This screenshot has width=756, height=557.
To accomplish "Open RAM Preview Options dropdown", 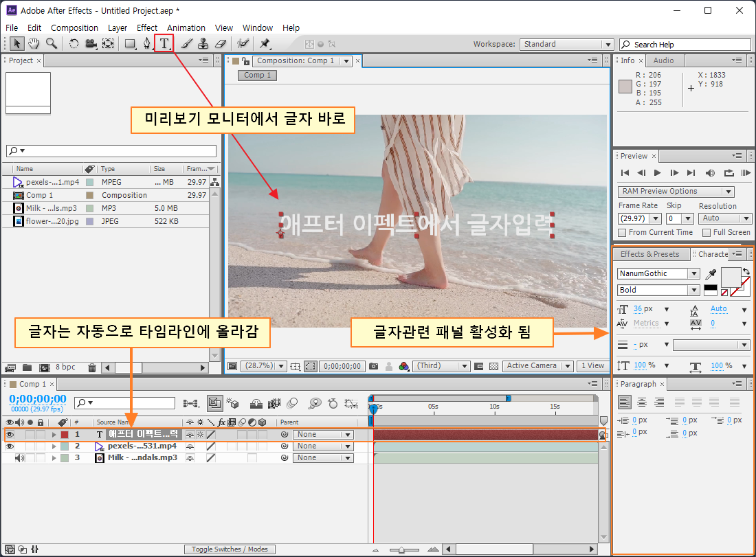I will pyautogui.click(x=676, y=192).
